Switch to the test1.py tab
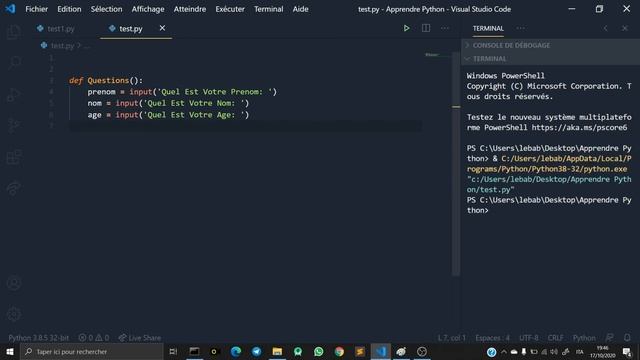 (61, 29)
